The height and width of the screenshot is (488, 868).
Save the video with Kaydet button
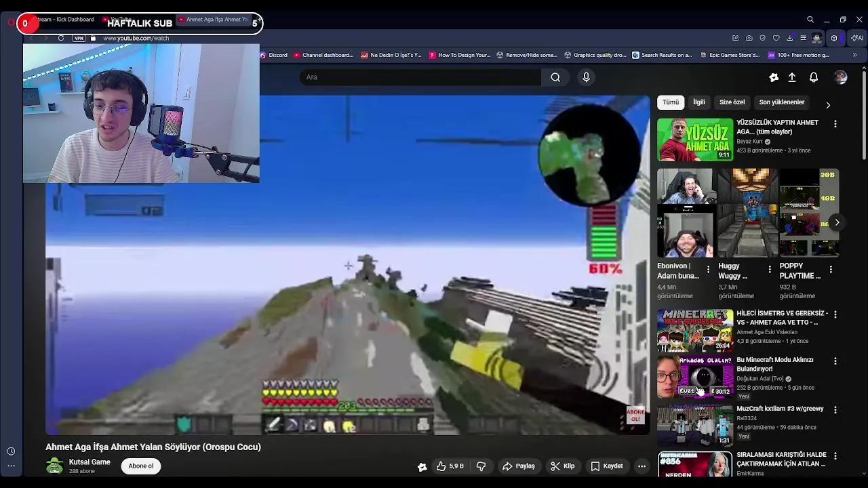[x=607, y=466]
